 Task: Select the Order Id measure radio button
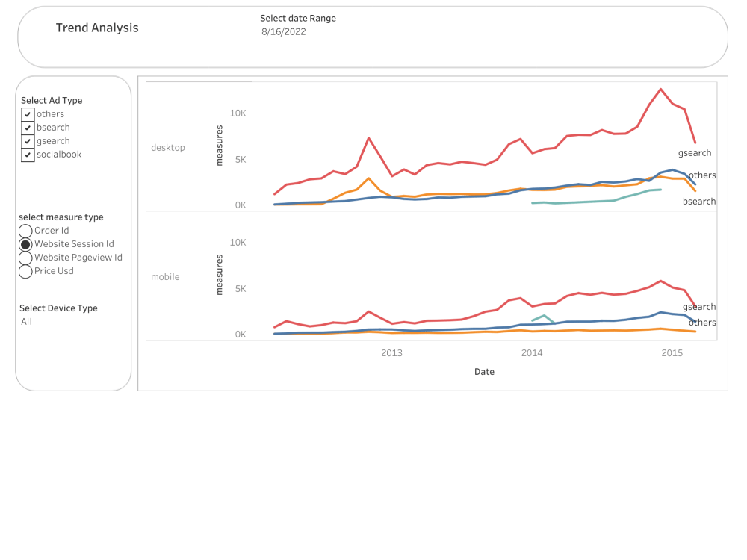[25, 231]
